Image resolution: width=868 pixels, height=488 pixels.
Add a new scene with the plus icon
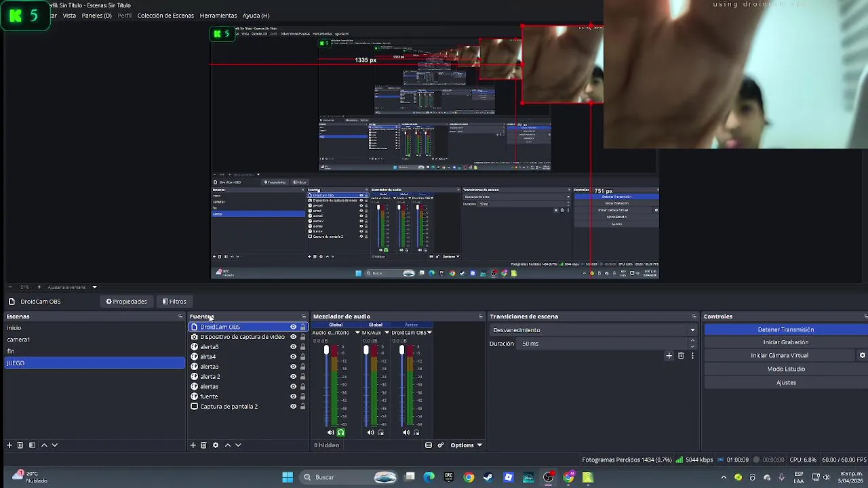point(9,445)
